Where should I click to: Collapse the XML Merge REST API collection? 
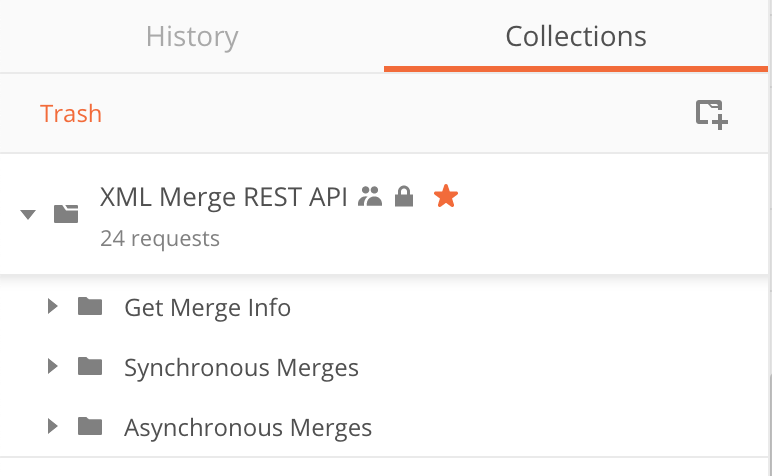28,214
